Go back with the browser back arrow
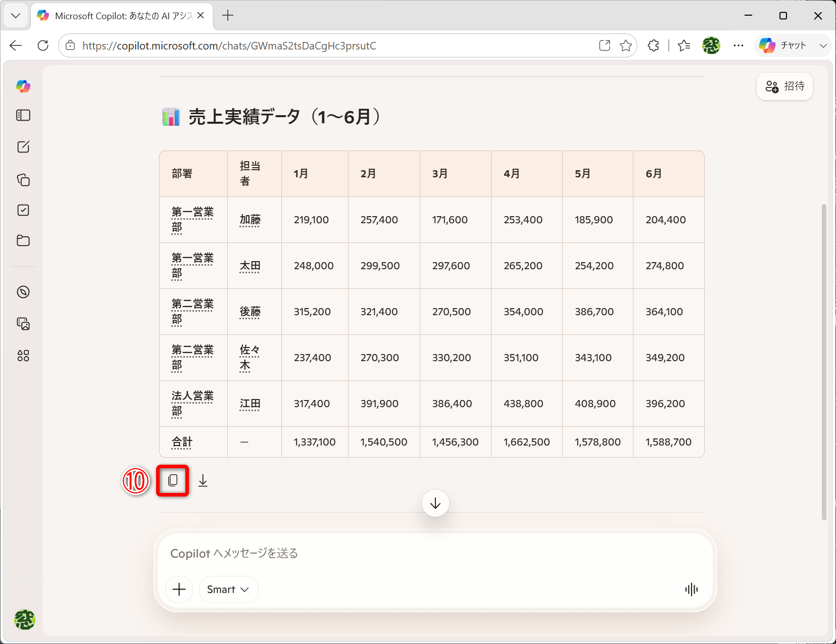This screenshot has width=836, height=644. (16, 45)
